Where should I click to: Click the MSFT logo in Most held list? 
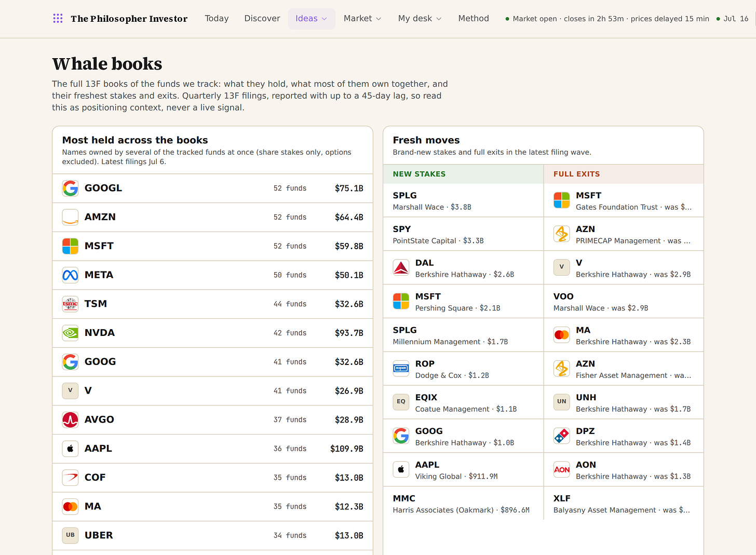[70, 246]
